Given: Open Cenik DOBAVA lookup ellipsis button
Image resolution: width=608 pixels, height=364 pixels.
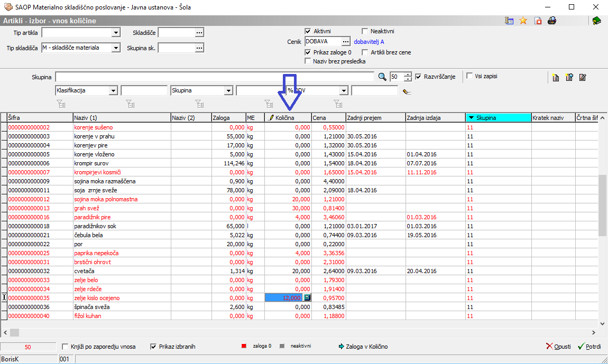Looking at the screenshot, I should click(346, 42).
